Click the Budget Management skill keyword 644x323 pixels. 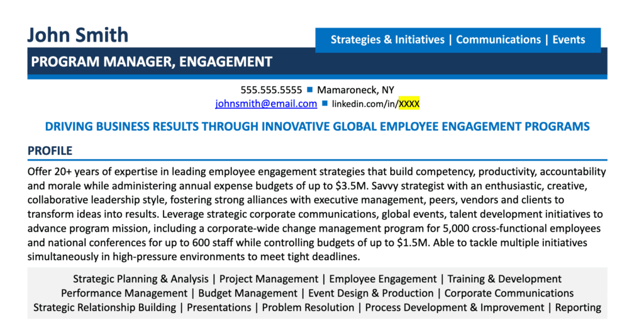(248, 293)
